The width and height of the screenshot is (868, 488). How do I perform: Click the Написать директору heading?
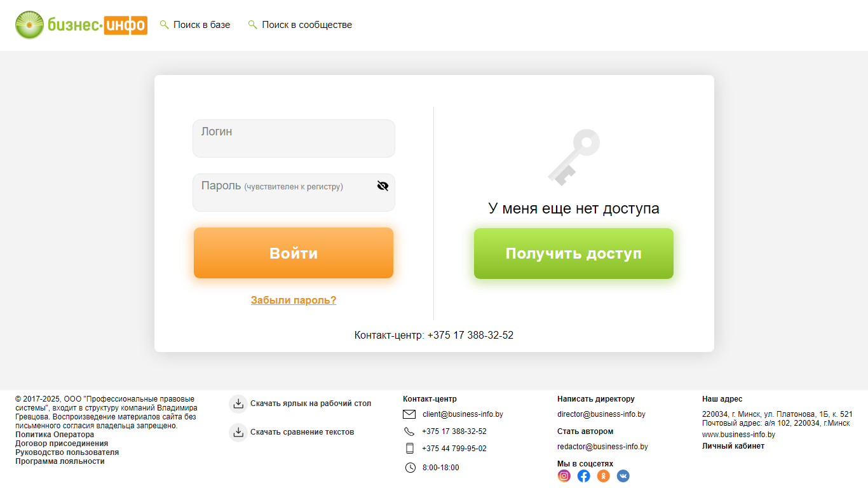click(x=596, y=399)
